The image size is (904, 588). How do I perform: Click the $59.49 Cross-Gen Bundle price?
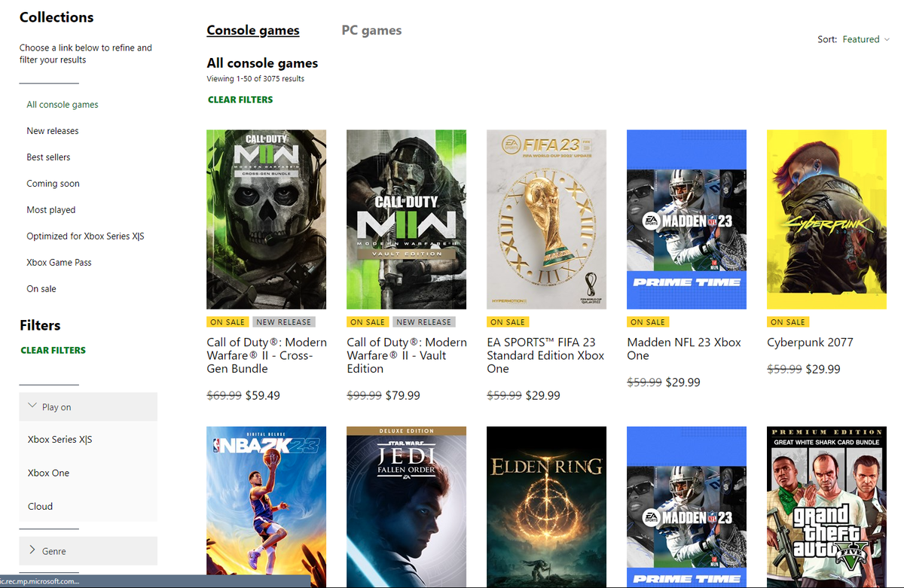point(264,395)
